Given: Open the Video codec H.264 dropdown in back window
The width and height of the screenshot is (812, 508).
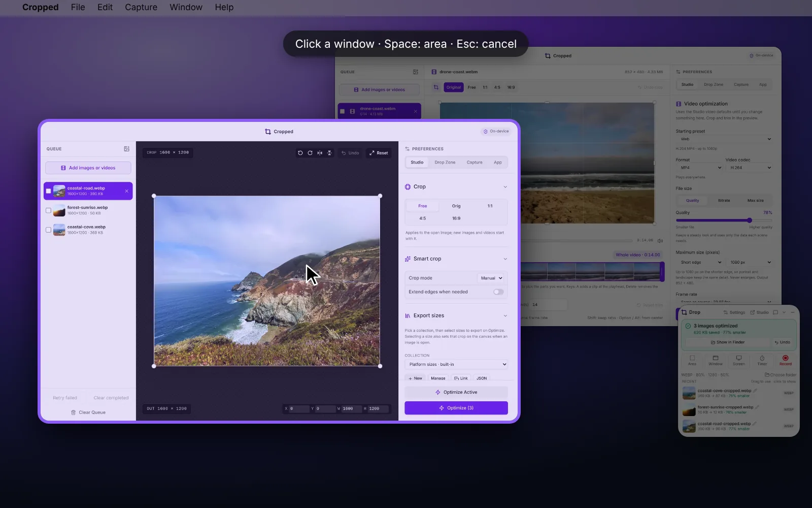Looking at the screenshot, I should (x=749, y=168).
